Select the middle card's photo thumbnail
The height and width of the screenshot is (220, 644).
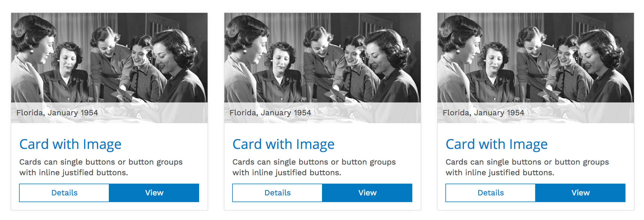[x=323, y=68]
